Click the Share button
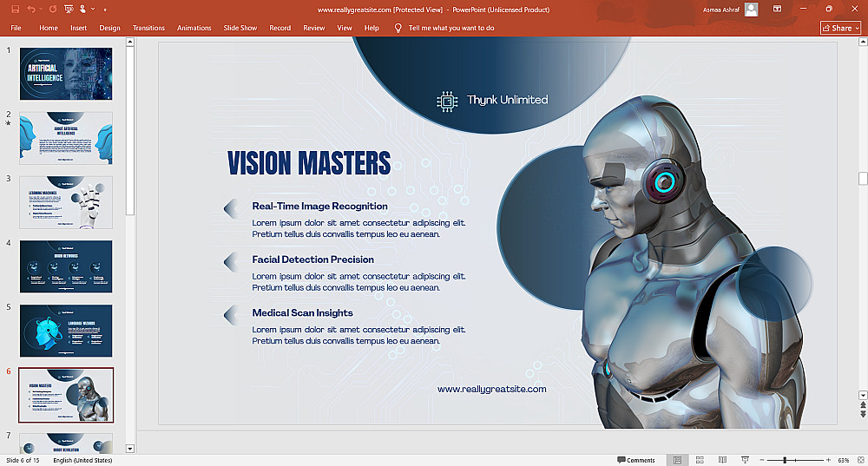Screen dimensions: 868x466 tap(840, 28)
